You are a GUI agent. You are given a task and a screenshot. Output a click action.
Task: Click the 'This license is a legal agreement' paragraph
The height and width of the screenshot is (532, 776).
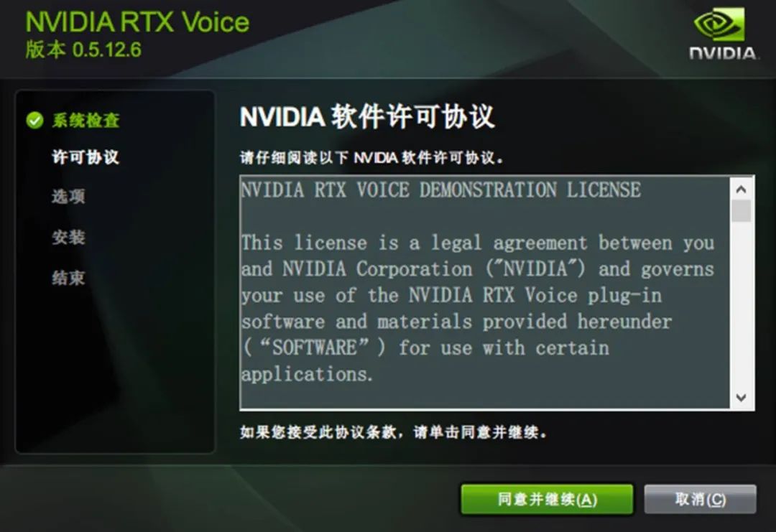pos(478,309)
